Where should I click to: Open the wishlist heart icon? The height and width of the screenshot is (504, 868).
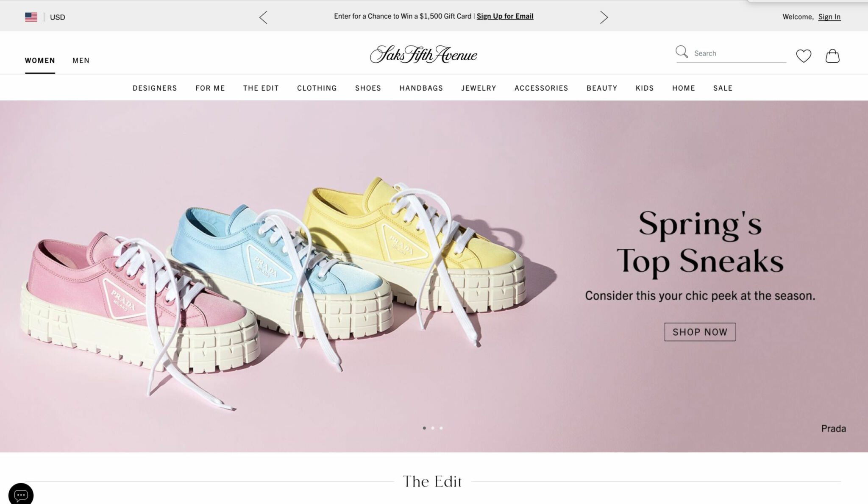pyautogui.click(x=804, y=56)
